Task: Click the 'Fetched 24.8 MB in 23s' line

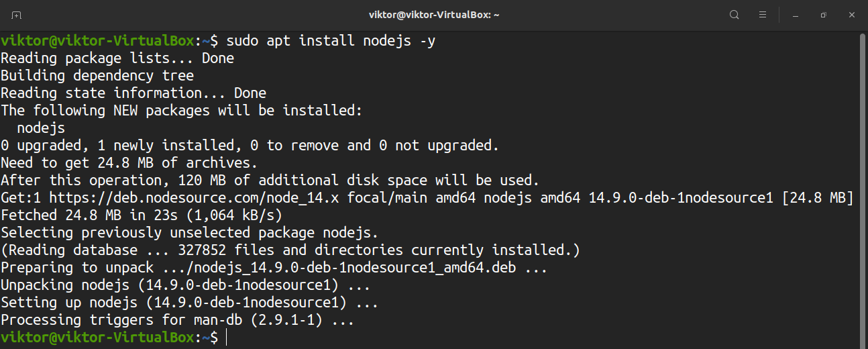Action: tap(141, 215)
